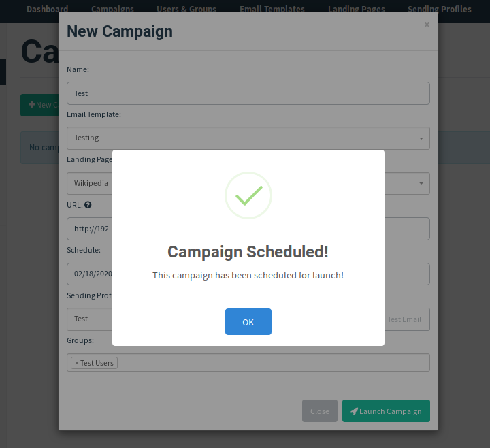The image size is (490, 448).
Task: Close New Campaign modal with the X
Action: 427,25
